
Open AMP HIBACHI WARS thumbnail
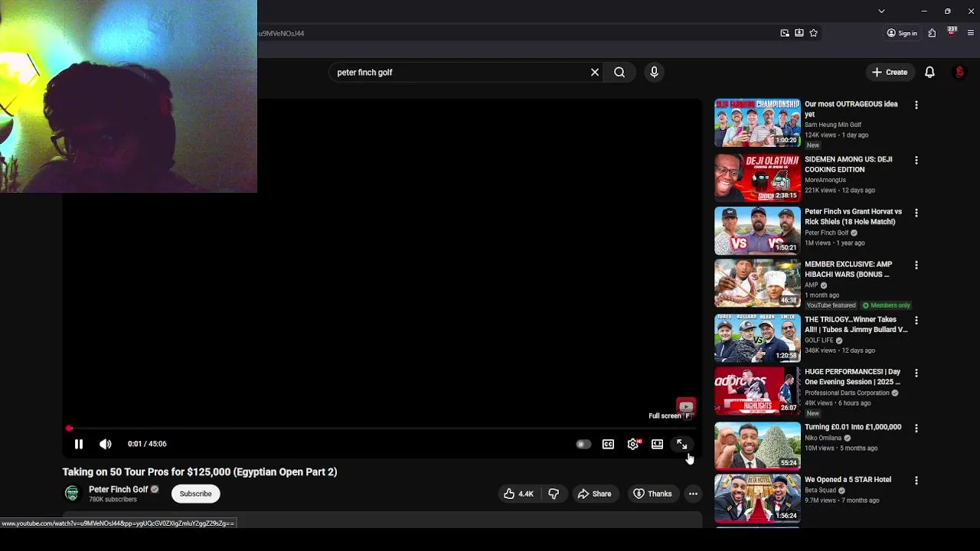[757, 282]
